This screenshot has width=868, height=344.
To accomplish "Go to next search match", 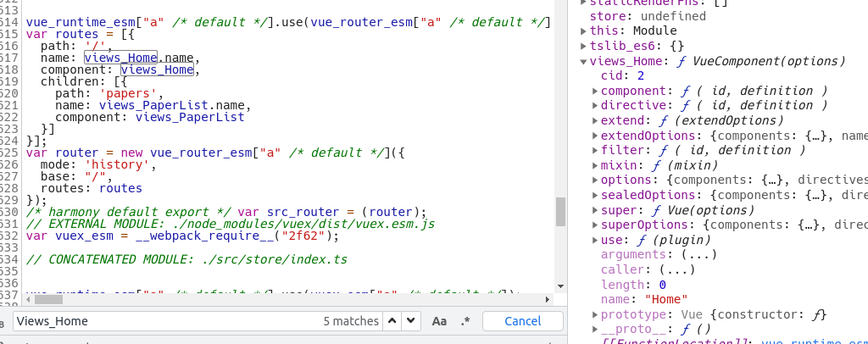I will [410, 321].
